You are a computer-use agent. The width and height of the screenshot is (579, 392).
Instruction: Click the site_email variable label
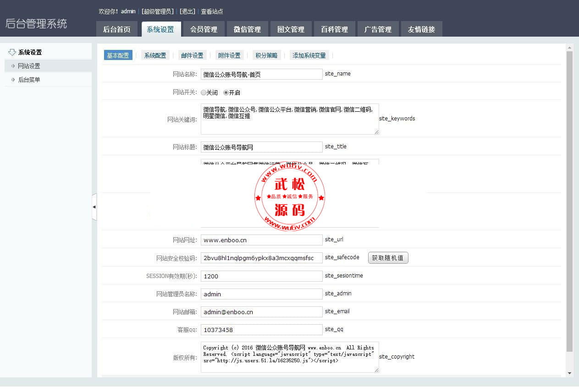click(x=337, y=311)
